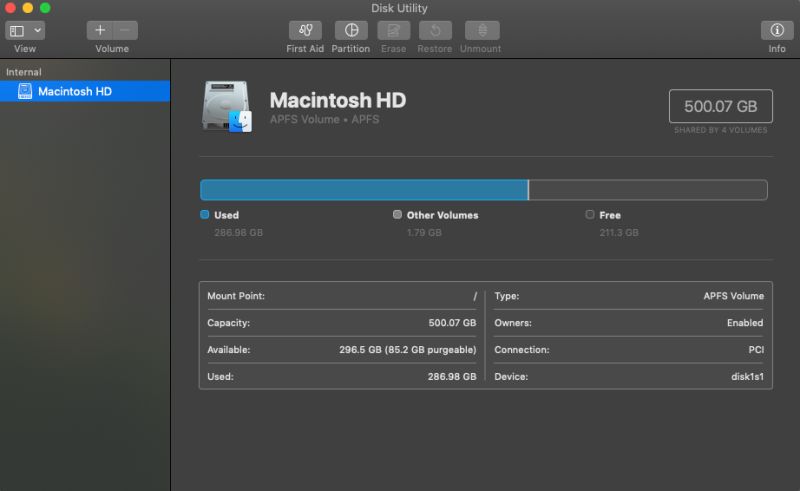Click the 211.3 GB Free value
This screenshot has width=800, height=491.
point(619,233)
